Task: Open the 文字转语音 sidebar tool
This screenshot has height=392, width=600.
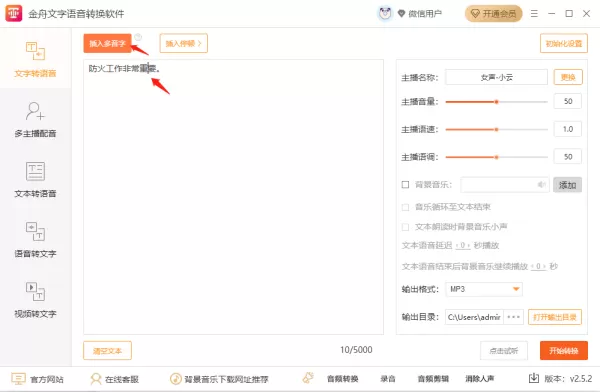Action: click(35, 58)
